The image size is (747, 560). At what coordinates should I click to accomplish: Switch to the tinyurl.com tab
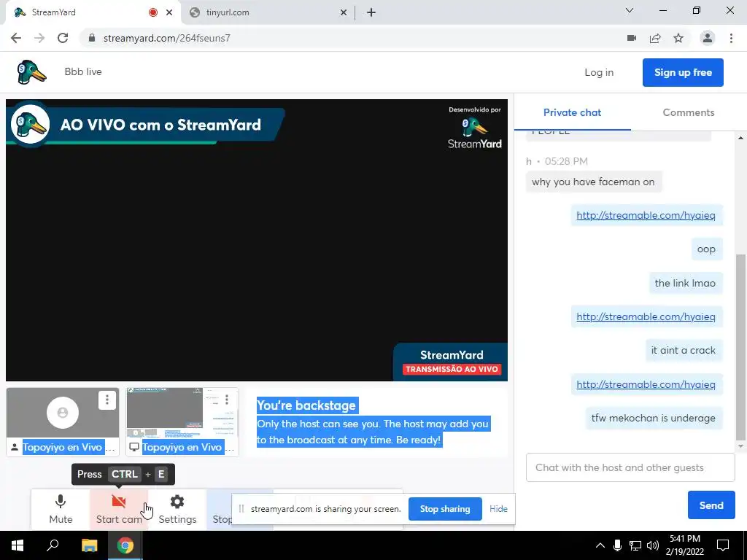[268, 12]
